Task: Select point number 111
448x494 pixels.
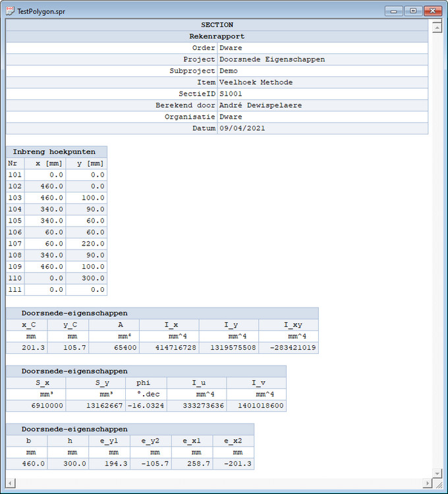Action: point(14,290)
